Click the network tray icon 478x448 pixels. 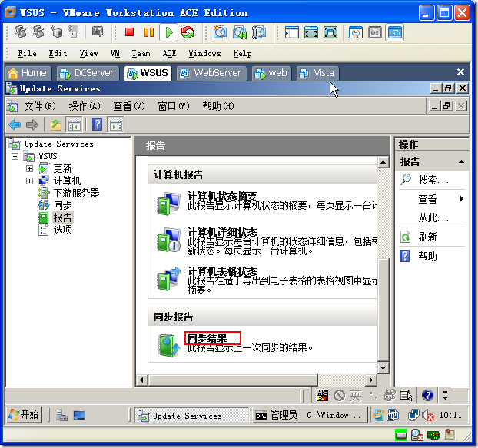(413, 415)
